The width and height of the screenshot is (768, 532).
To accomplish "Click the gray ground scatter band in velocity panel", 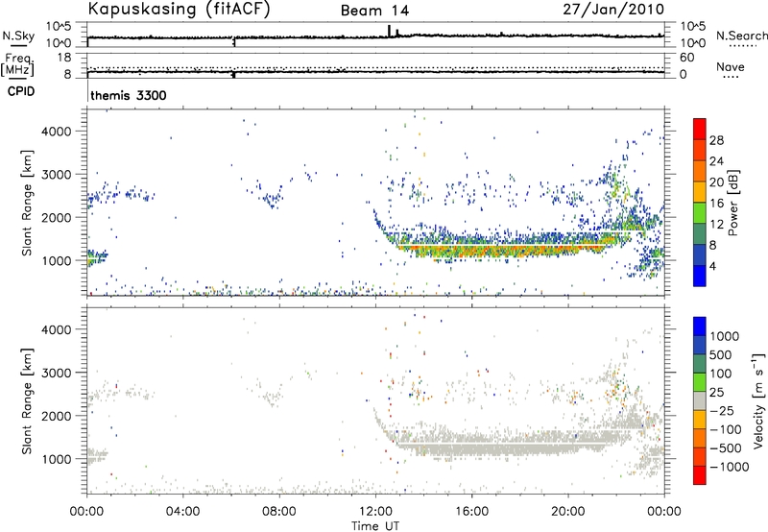I will [505, 445].
